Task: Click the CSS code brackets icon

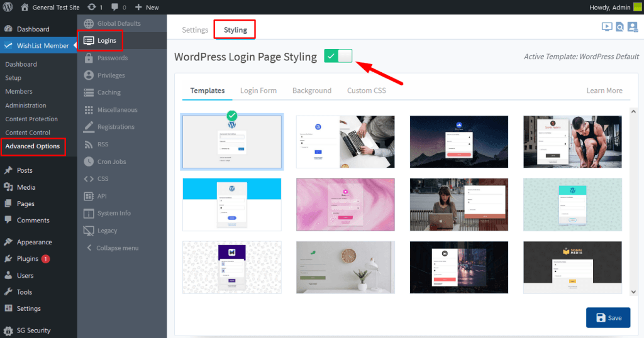Action: (88, 179)
